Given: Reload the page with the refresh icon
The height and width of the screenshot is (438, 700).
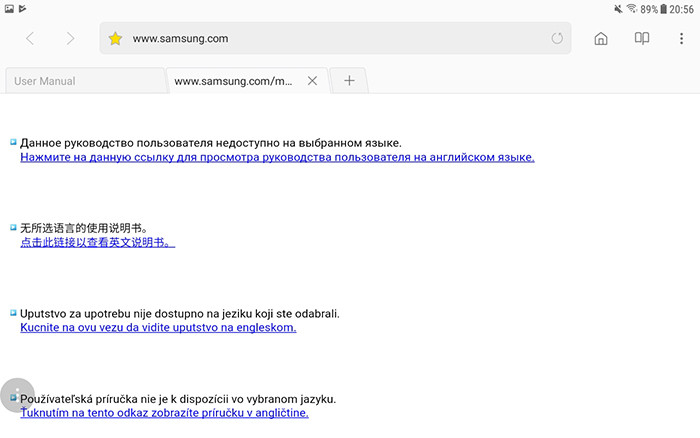Looking at the screenshot, I should tap(557, 39).
